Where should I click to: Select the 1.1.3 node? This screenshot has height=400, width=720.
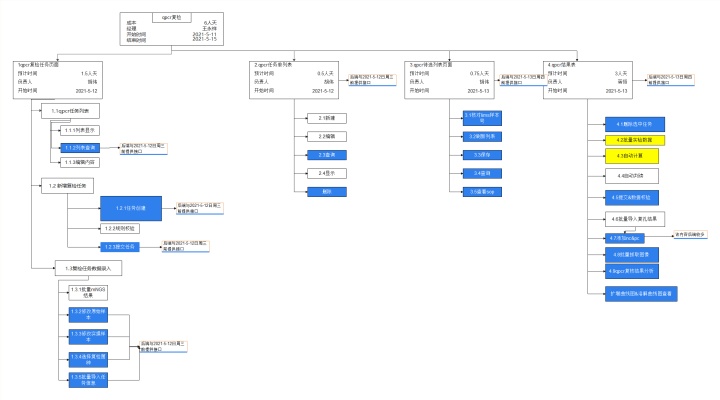(79, 163)
